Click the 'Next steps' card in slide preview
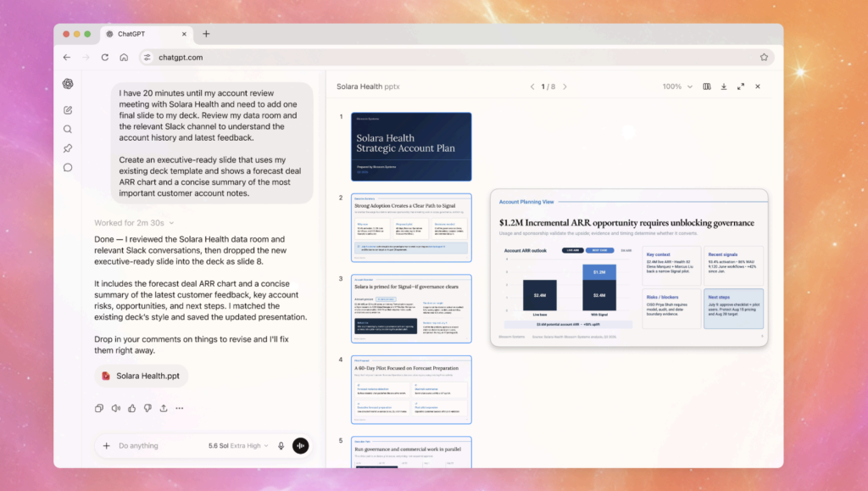This screenshot has height=491, width=868. (733, 309)
